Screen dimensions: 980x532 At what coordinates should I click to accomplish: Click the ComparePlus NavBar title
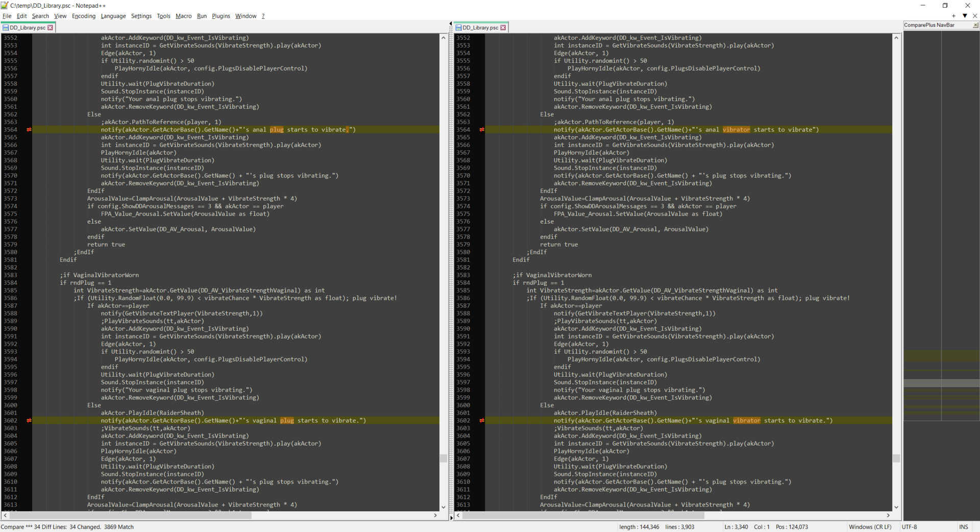click(x=929, y=25)
